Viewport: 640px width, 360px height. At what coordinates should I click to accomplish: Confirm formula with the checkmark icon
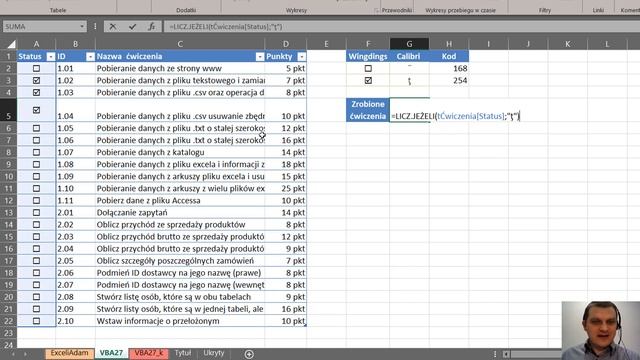pos(132,27)
